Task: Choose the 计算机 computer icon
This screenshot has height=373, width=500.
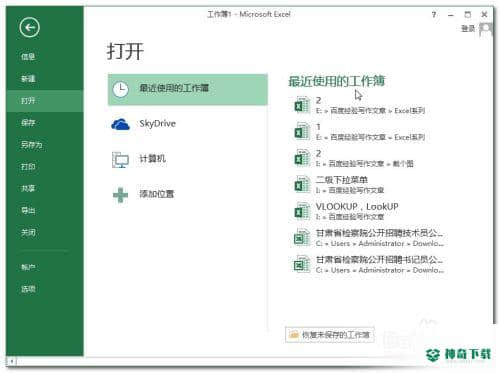Action: click(x=120, y=160)
